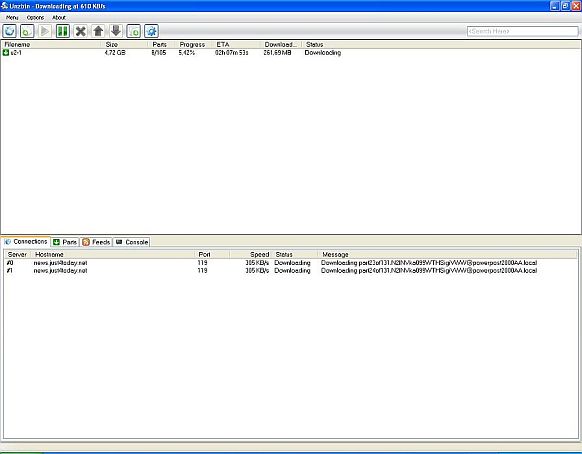Open the Menu menu

click(12, 17)
